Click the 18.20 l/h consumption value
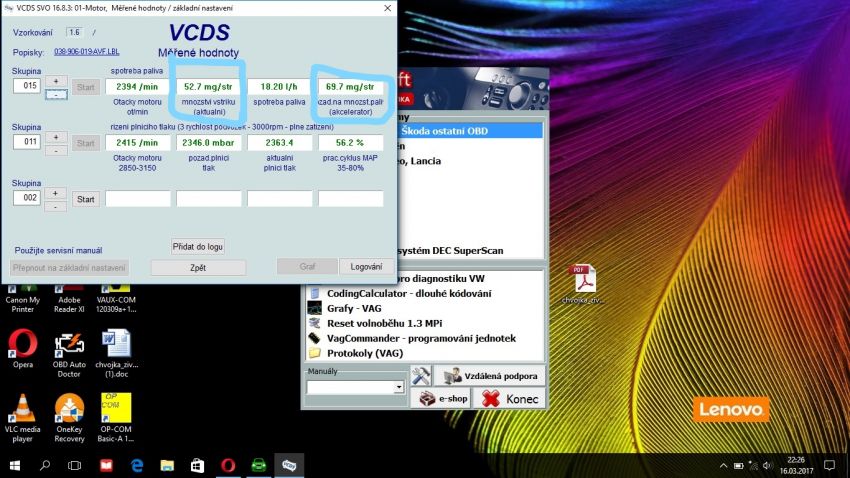Image resolution: width=850 pixels, height=478 pixels. [x=279, y=87]
